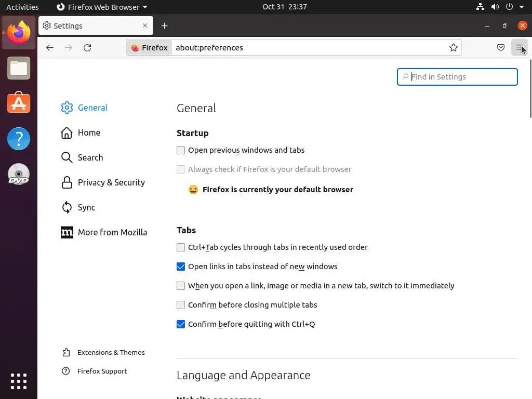Bookmark this page with the star icon

[x=453, y=47]
